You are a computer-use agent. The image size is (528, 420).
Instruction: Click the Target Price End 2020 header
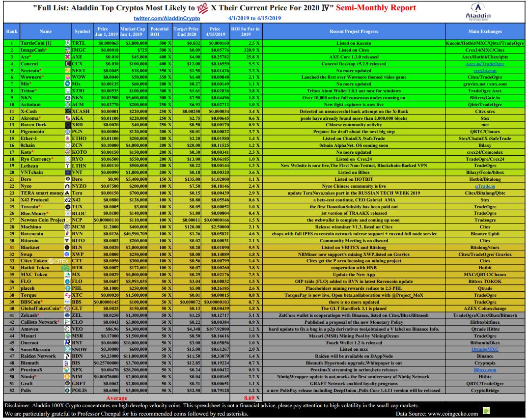point(186,31)
